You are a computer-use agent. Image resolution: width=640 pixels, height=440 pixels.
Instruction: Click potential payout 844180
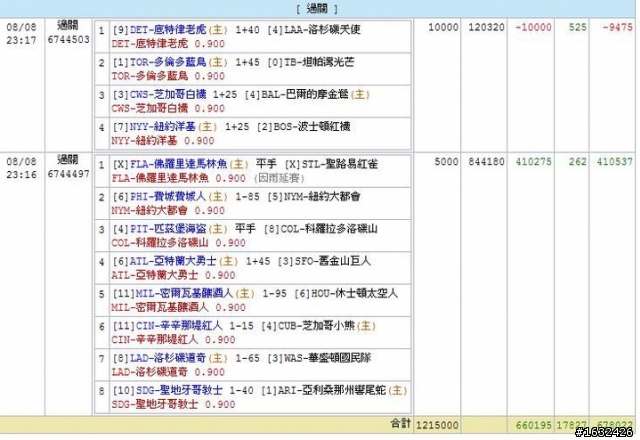pos(487,162)
